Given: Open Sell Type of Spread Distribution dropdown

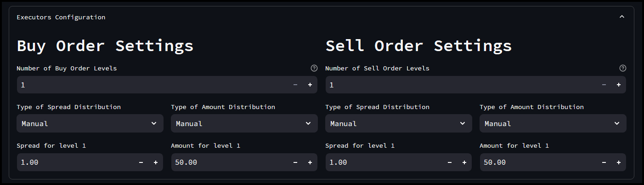Looking at the screenshot, I should [398, 123].
